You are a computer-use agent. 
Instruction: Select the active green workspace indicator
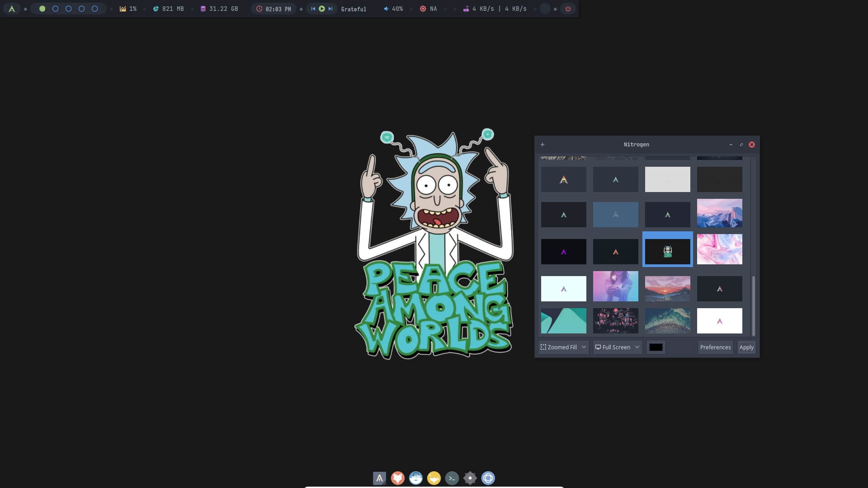point(42,9)
